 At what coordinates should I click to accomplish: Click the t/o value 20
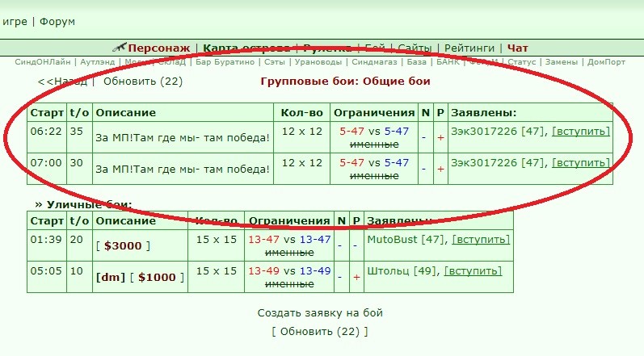[77, 240]
